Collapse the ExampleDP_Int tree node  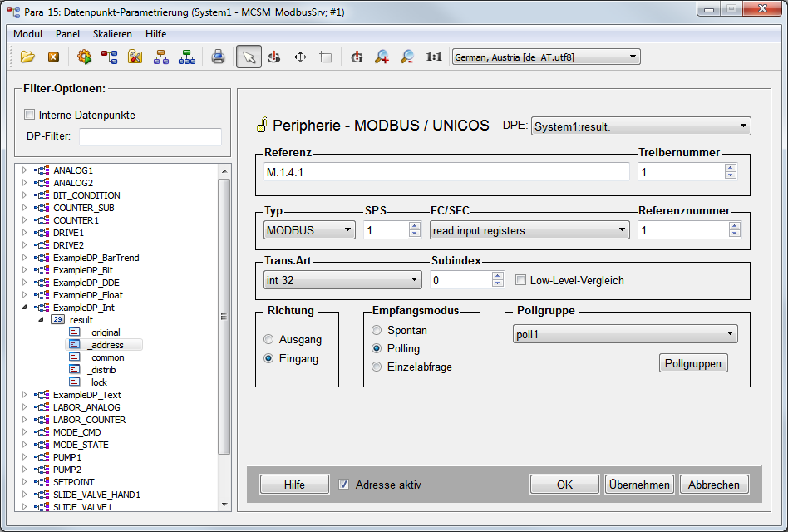(x=24, y=308)
